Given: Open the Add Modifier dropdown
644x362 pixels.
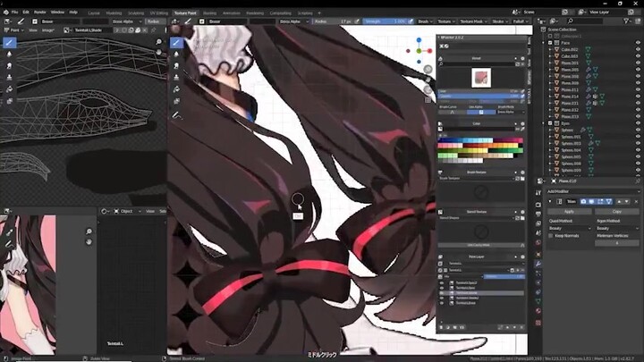Looking at the screenshot, I should point(592,191).
